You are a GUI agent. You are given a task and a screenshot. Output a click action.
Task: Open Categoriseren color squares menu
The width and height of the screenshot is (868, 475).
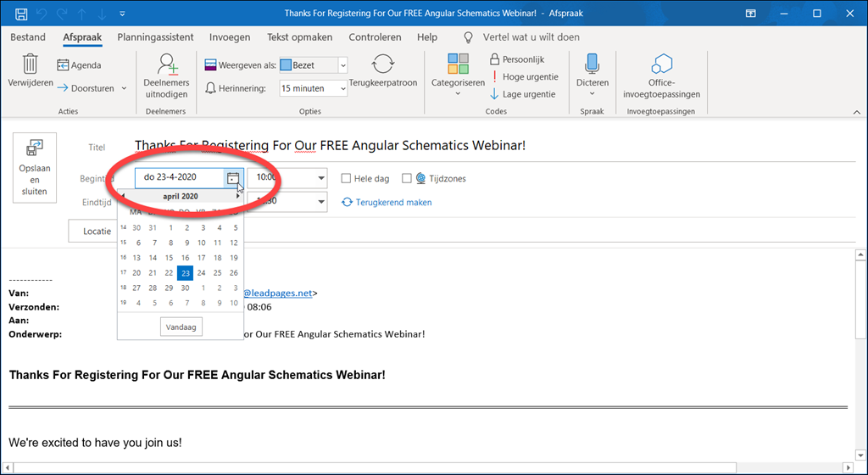(x=458, y=64)
